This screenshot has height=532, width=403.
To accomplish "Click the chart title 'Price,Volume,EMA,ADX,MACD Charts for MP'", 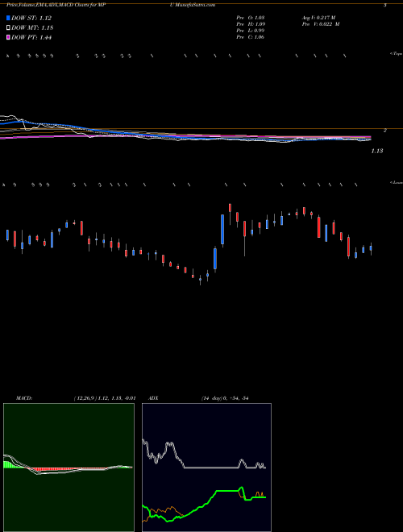I will pos(56,5).
